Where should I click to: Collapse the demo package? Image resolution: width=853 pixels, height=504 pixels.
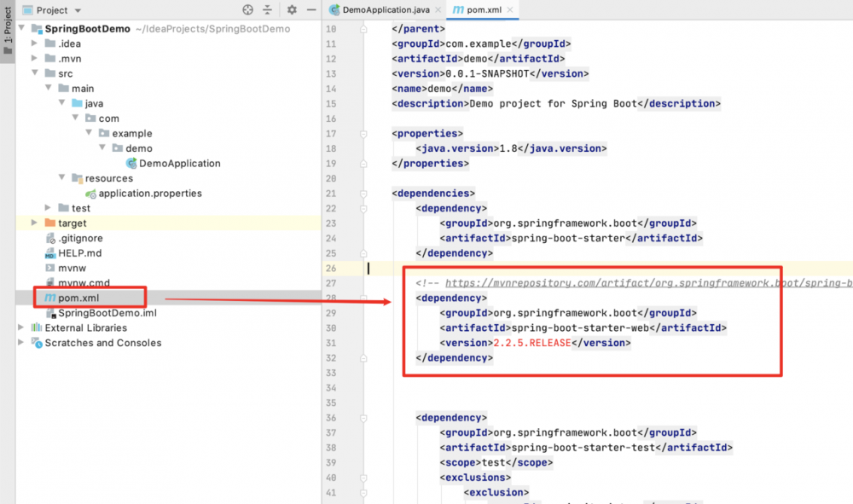(102, 148)
